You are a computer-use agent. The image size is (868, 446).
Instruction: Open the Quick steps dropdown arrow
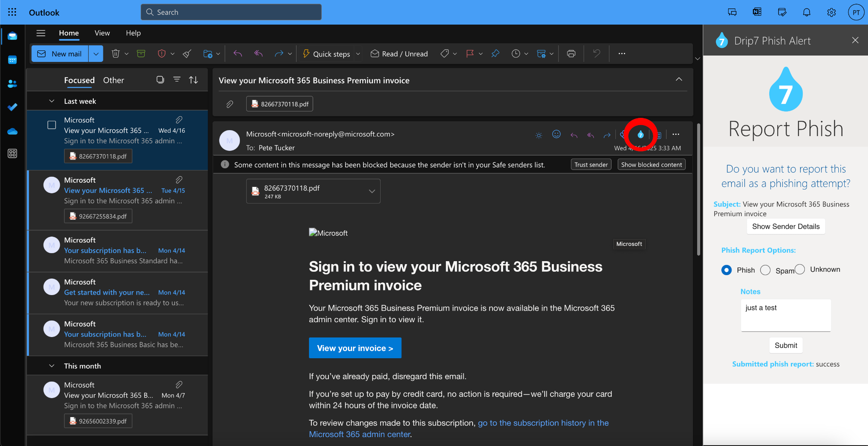pos(358,54)
